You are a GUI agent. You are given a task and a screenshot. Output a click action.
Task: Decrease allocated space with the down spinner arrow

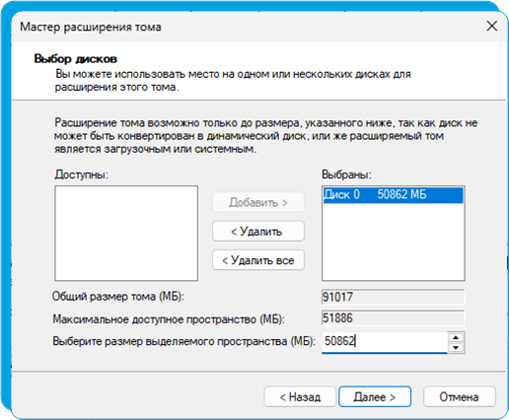coord(456,348)
